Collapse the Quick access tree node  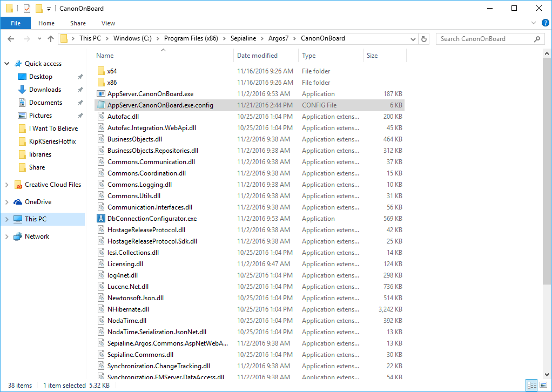[6, 64]
